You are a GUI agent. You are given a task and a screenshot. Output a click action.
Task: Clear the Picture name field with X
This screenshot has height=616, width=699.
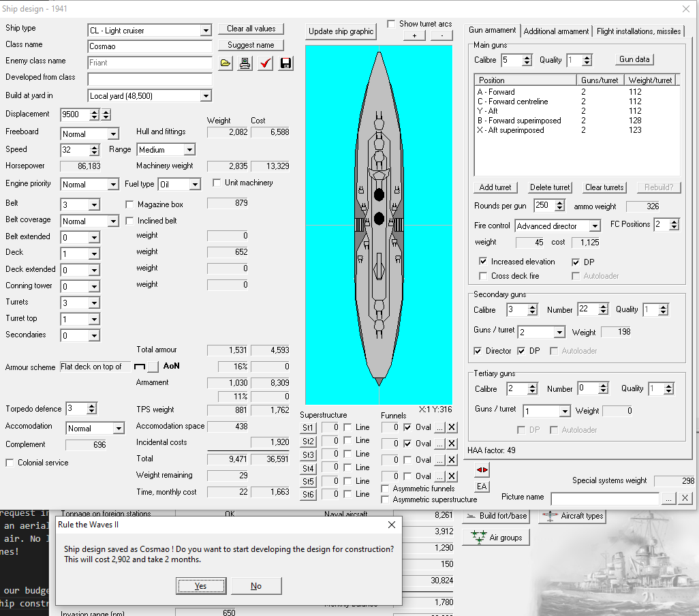click(x=685, y=498)
